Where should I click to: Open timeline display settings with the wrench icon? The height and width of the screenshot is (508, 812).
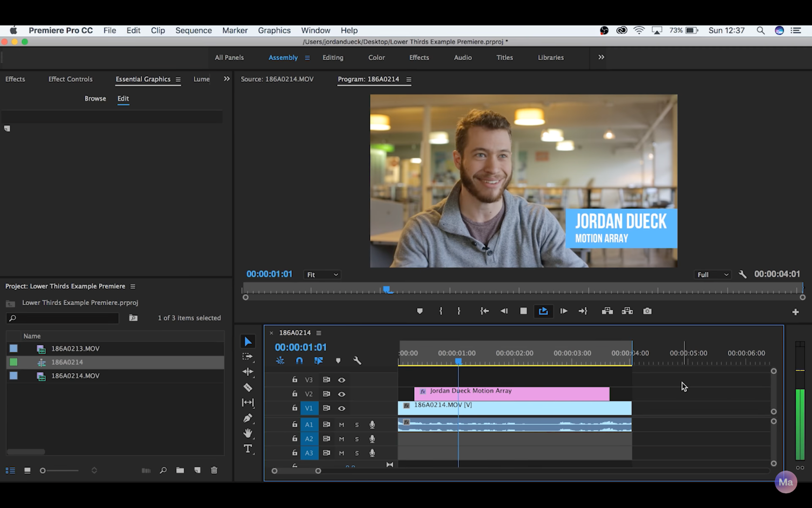pos(358,361)
